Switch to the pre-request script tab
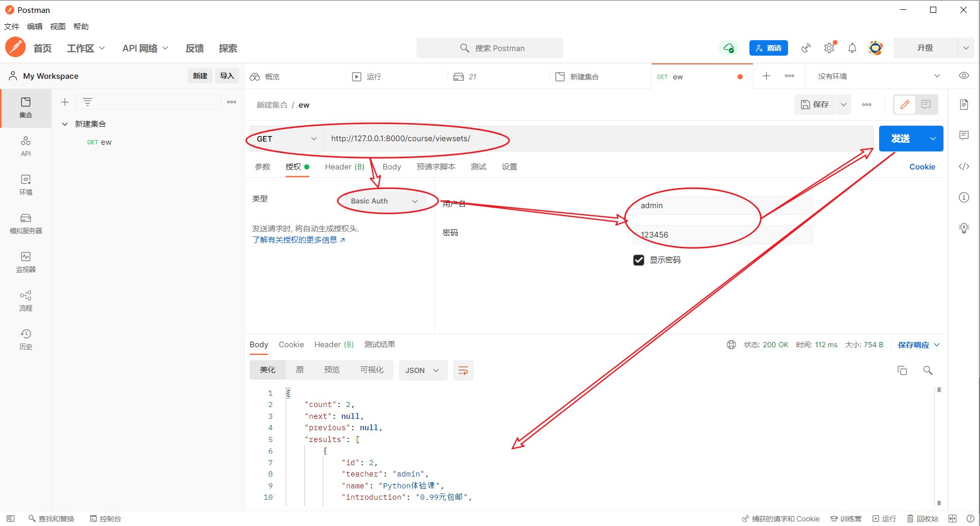 (436, 167)
